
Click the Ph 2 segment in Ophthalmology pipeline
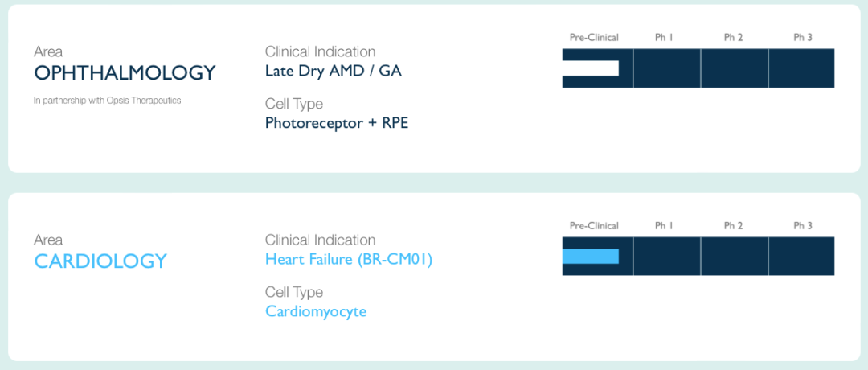[735, 68]
